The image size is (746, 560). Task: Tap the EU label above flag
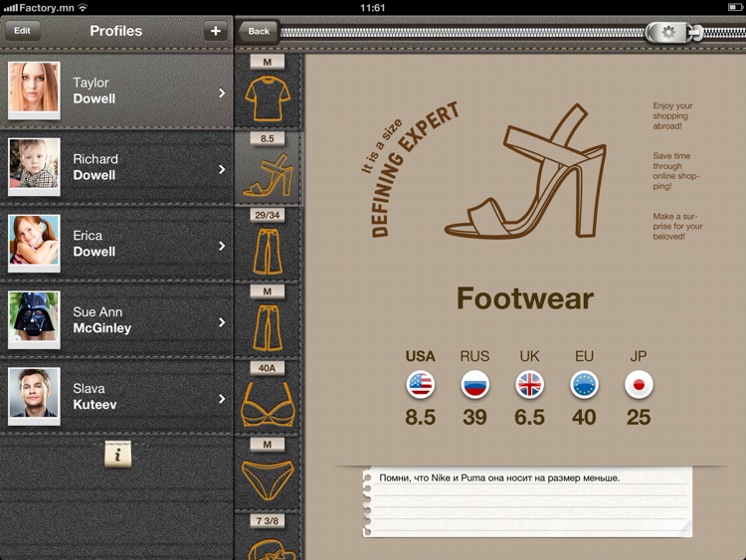pos(584,356)
